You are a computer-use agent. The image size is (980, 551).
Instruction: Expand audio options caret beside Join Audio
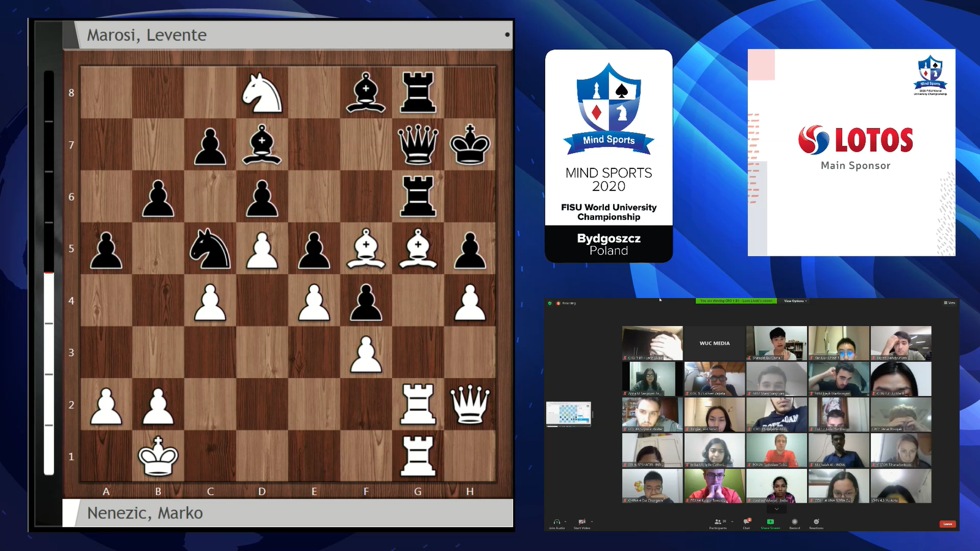click(565, 522)
